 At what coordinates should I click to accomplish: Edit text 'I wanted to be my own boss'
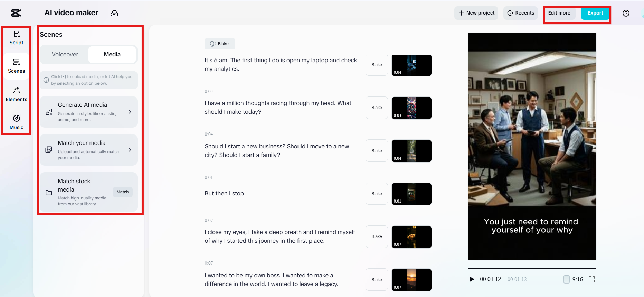(272, 280)
